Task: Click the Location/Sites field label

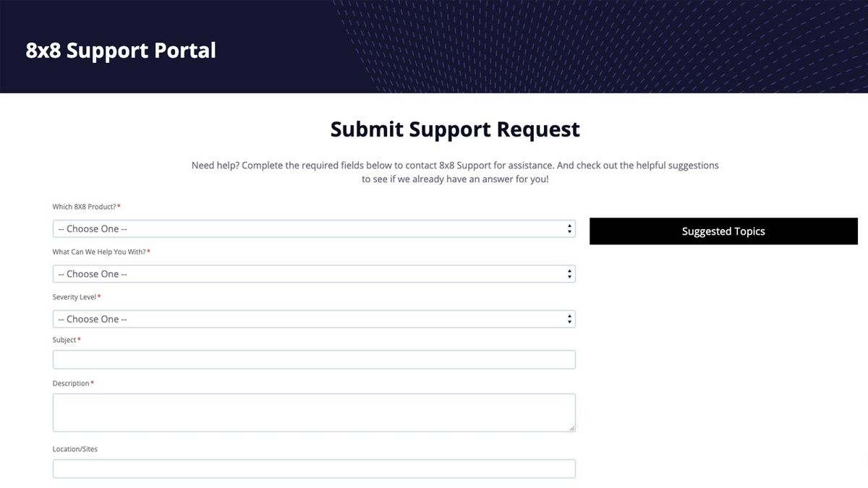Action: coord(75,449)
